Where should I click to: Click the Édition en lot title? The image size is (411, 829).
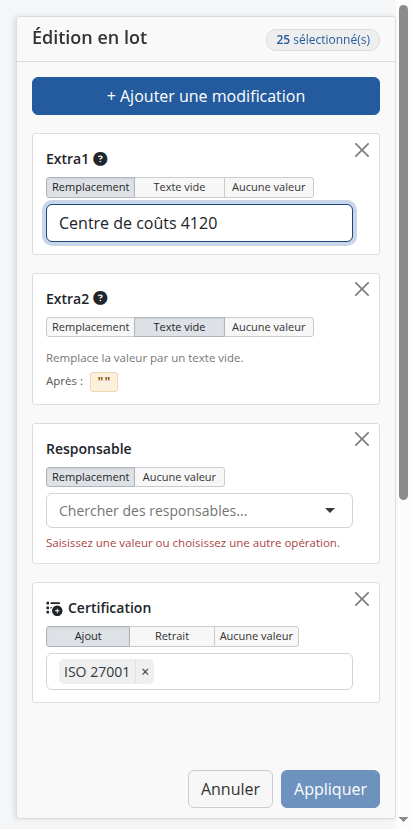pos(90,38)
